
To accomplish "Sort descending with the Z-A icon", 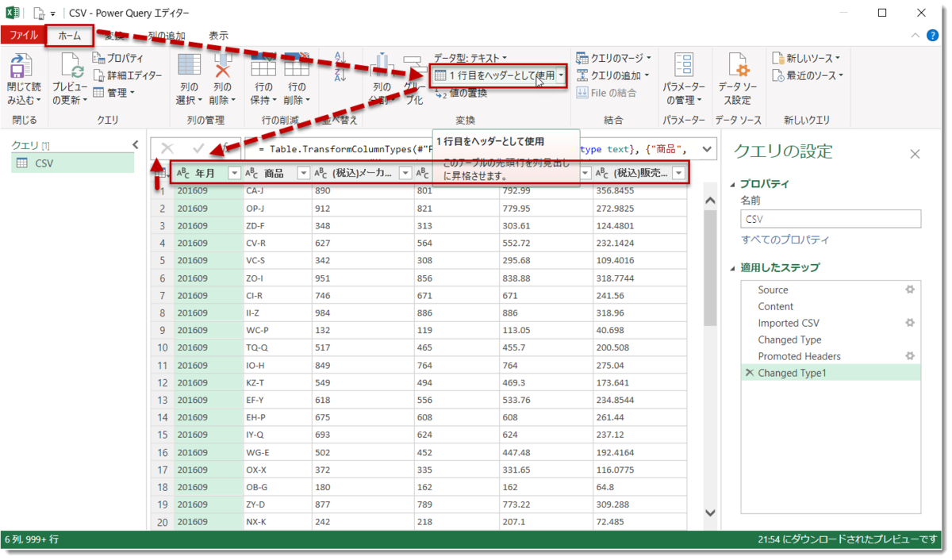I will coord(341,75).
